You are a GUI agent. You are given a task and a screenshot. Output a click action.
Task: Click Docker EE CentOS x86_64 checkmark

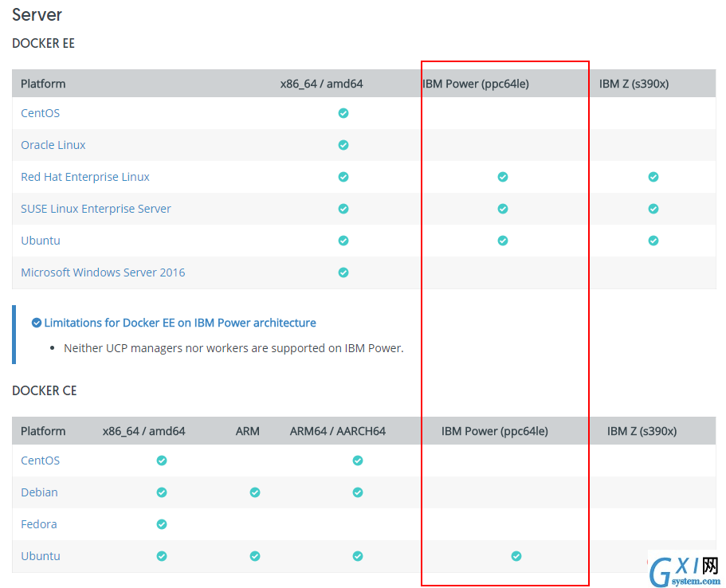click(343, 113)
